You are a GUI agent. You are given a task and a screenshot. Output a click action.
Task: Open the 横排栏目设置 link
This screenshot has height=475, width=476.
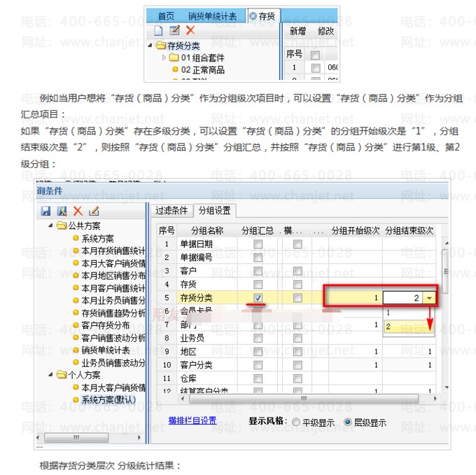(x=192, y=420)
